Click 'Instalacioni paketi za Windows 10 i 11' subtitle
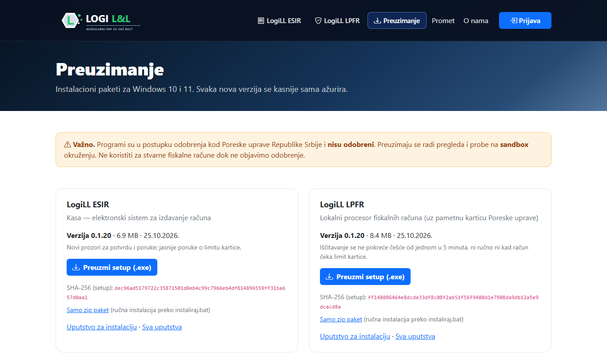607x364 pixels. pyautogui.click(x=202, y=89)
